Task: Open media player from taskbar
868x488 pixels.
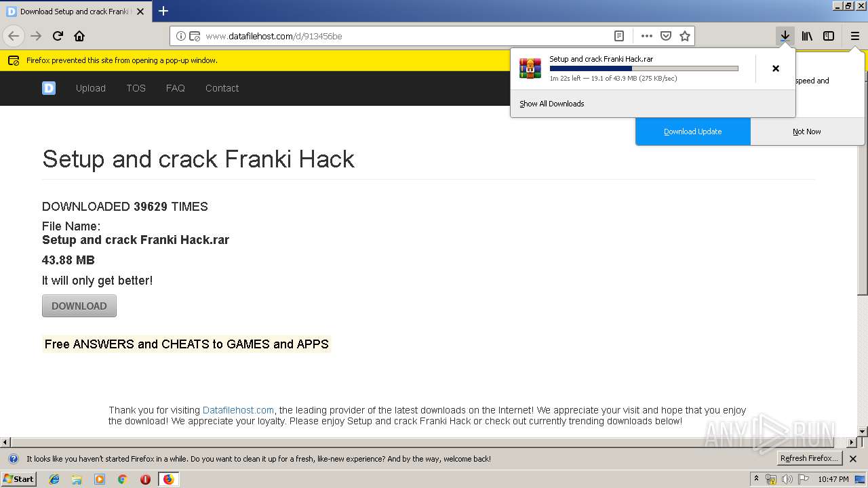Action: [100, 479]
